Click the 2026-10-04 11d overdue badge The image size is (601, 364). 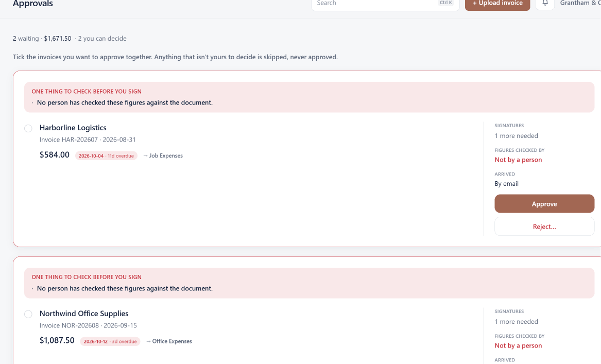pyautogui.click(x=106, y=155)
